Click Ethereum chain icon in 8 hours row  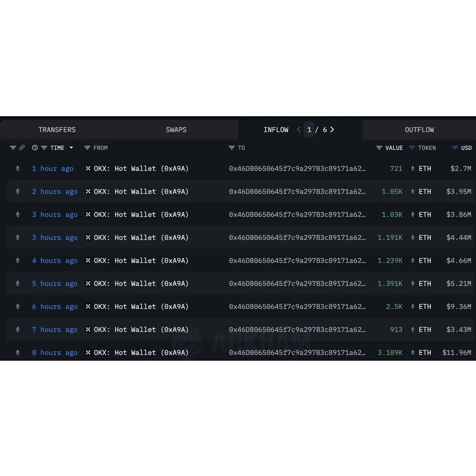point(18,352)
